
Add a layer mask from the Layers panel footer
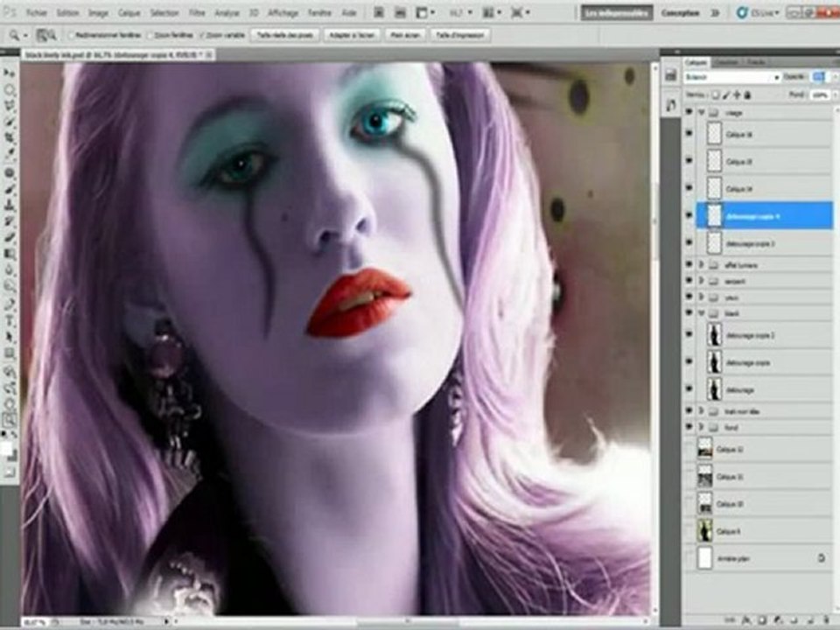(x=761, y=620)
